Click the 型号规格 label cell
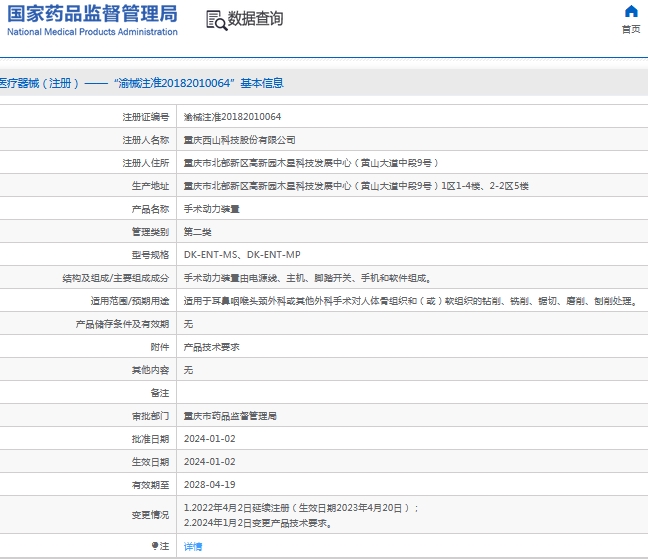The width and height of the screenshot is (648, 559). (150, 255)
